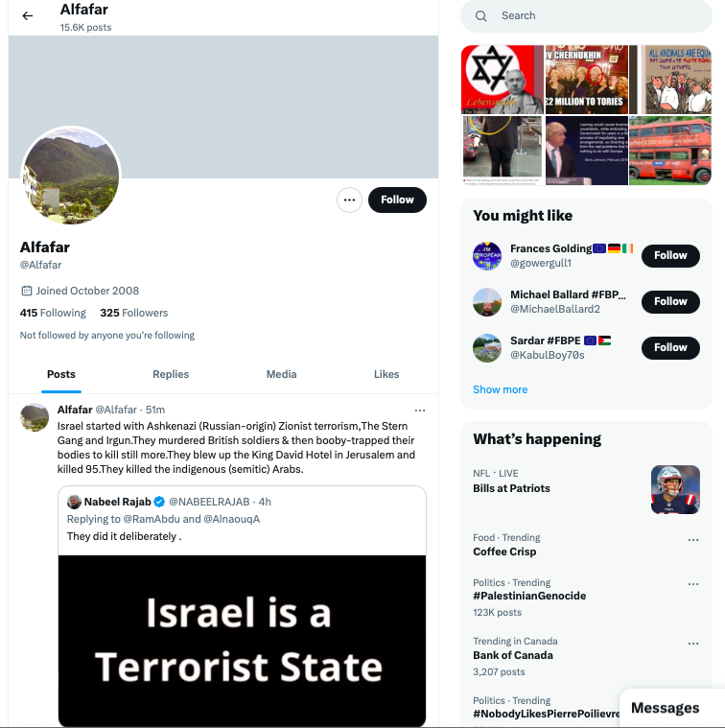Open options for Coffee Crisp trend

tap(693, 540)
